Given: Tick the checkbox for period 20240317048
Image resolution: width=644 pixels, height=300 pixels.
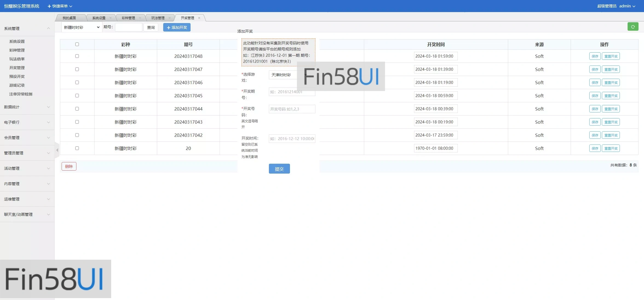Looking at the screenshot, I should coord(77,56).
